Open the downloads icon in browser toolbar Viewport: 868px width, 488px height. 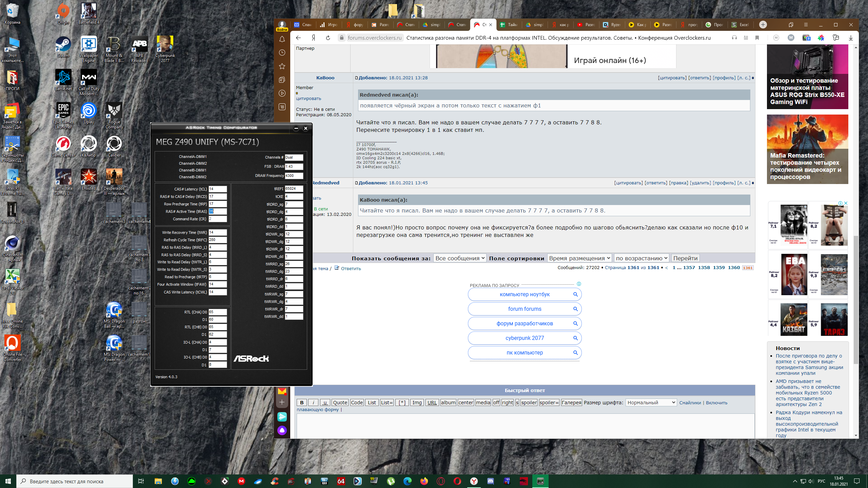pyautogui.click(x=851, y=38)
